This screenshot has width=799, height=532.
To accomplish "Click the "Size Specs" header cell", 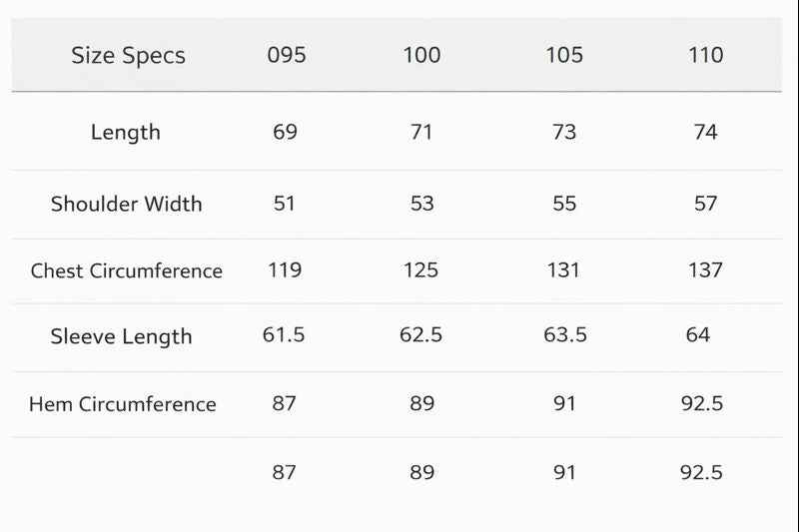I will [x=128, y=56].
